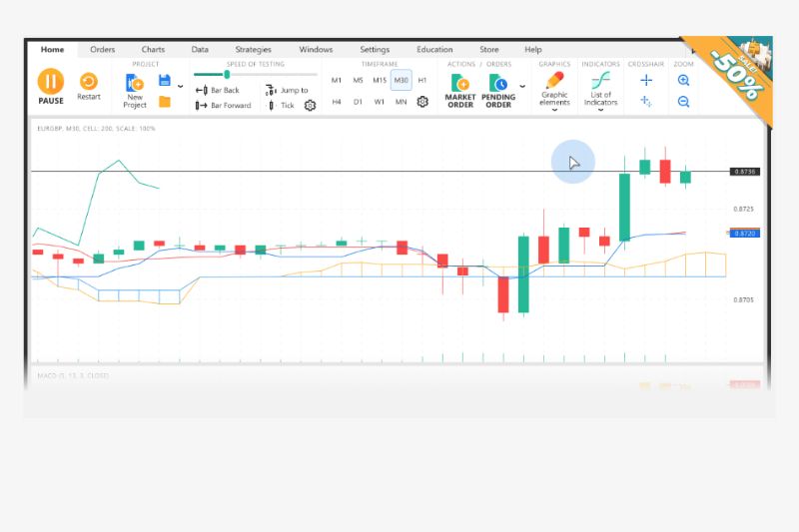Open project with the orange folder icon

tap(165, 102)
